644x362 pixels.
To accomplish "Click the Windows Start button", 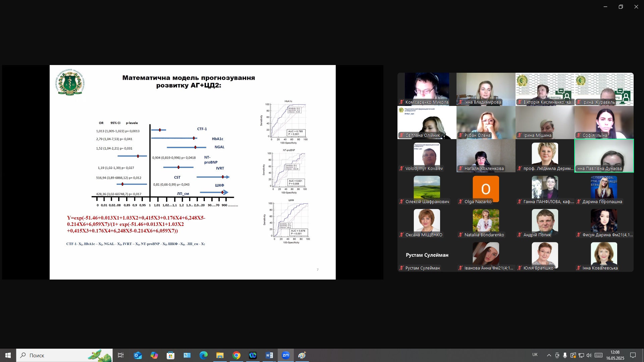I will (x=8, y=355).
